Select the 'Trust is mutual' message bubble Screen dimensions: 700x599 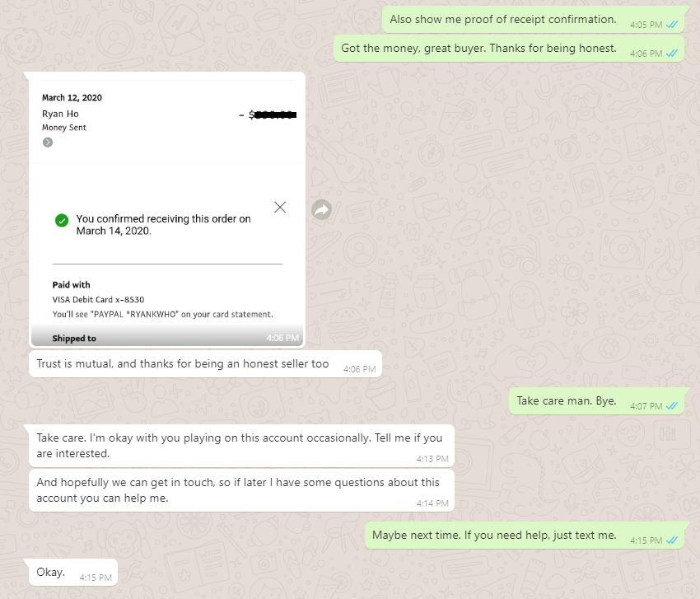click(x=183, y=363)
